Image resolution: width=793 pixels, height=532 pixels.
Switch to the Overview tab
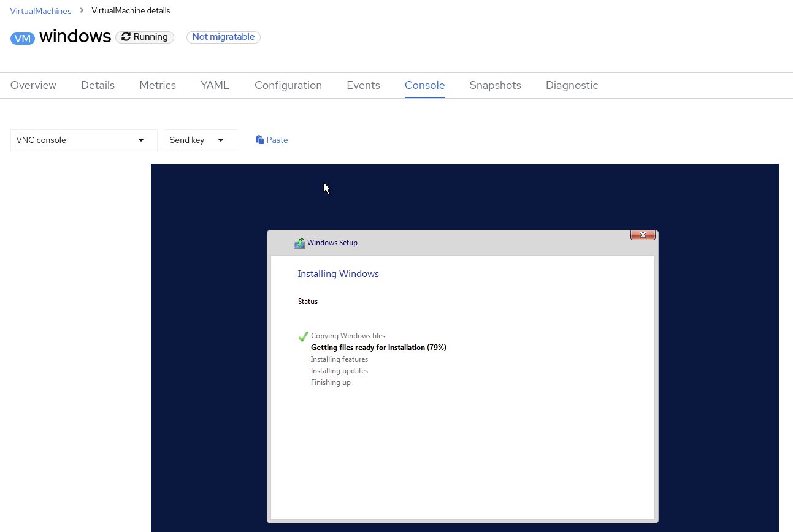tap(33, 85)
